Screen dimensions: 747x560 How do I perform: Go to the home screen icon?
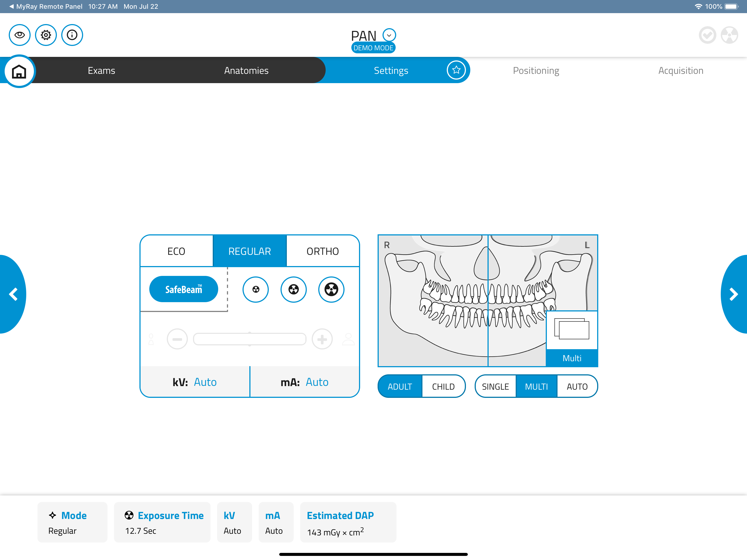[x=19, y=71]
